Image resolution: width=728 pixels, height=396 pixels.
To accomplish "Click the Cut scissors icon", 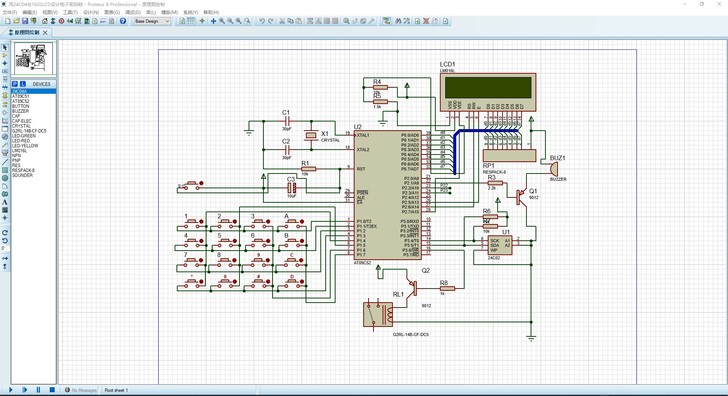I will (282, 21).
